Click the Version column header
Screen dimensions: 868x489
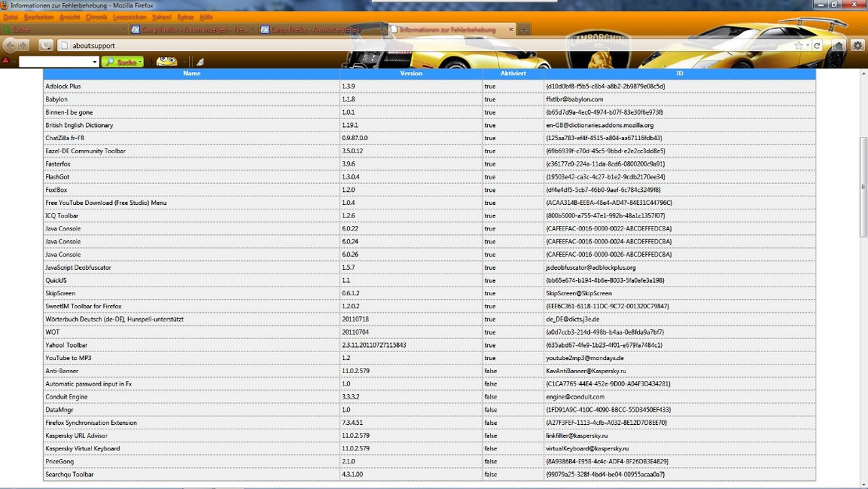click(x=411, y=73)
